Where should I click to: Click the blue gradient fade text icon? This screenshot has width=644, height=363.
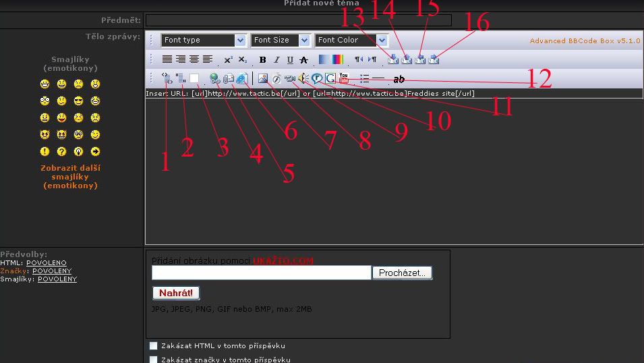coord(324,59)
